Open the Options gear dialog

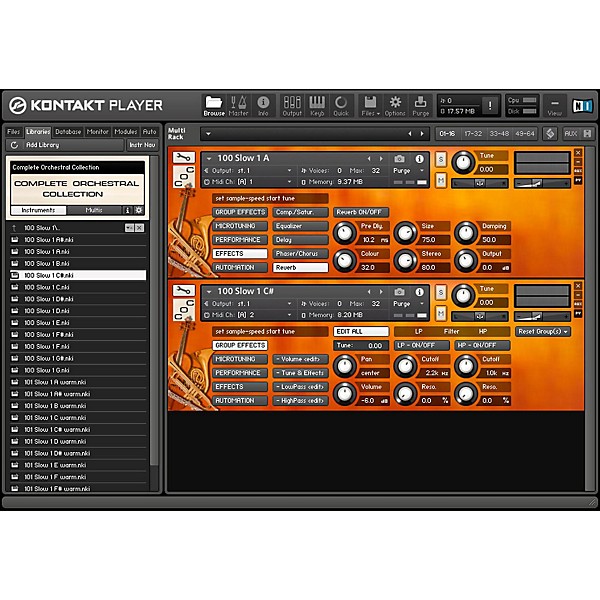[x=395, y=105]
